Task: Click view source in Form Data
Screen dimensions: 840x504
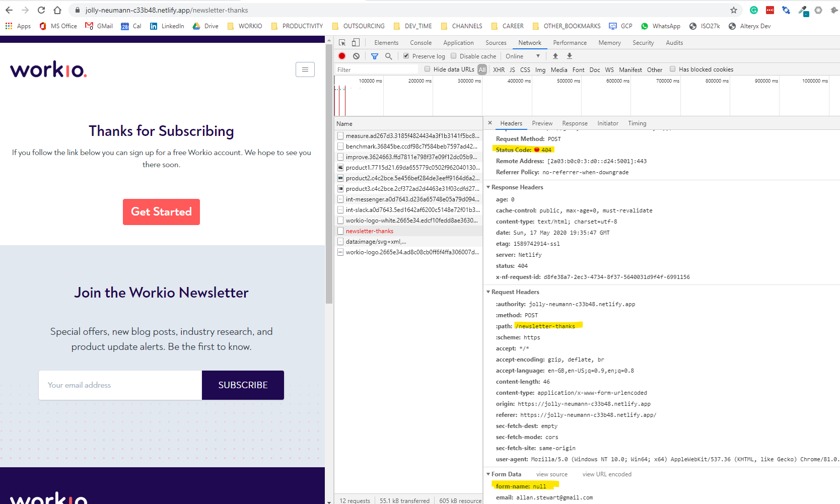Action: (x=552, y=474)
